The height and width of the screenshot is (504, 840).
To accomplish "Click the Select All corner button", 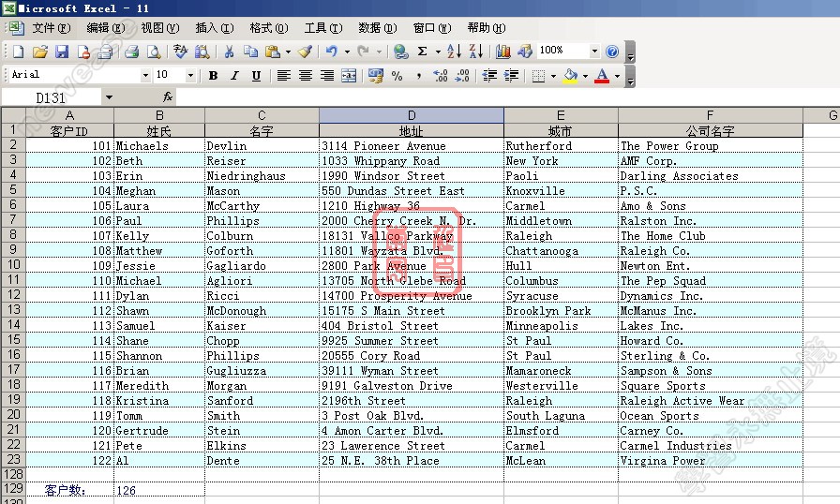I will [13, 115].
